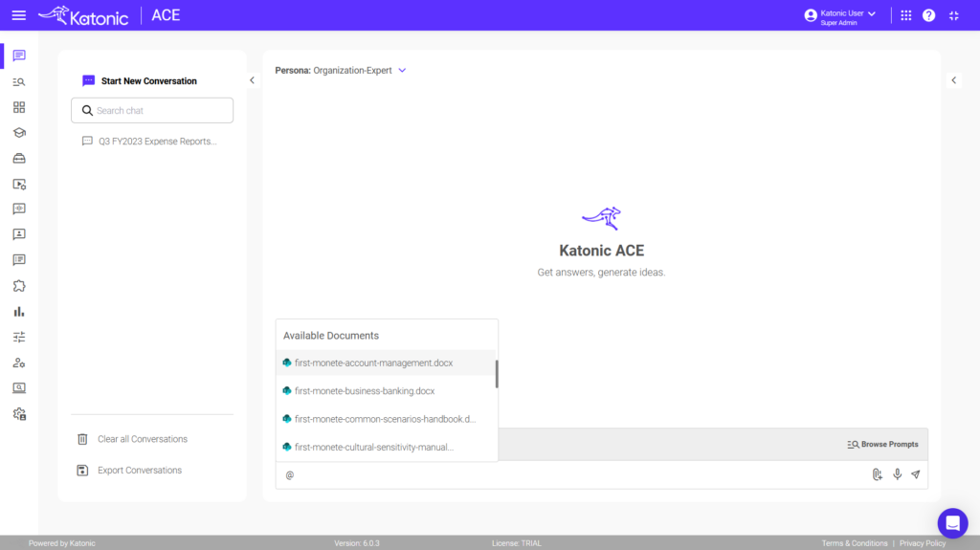Click the Search chat field

[152, 111]
